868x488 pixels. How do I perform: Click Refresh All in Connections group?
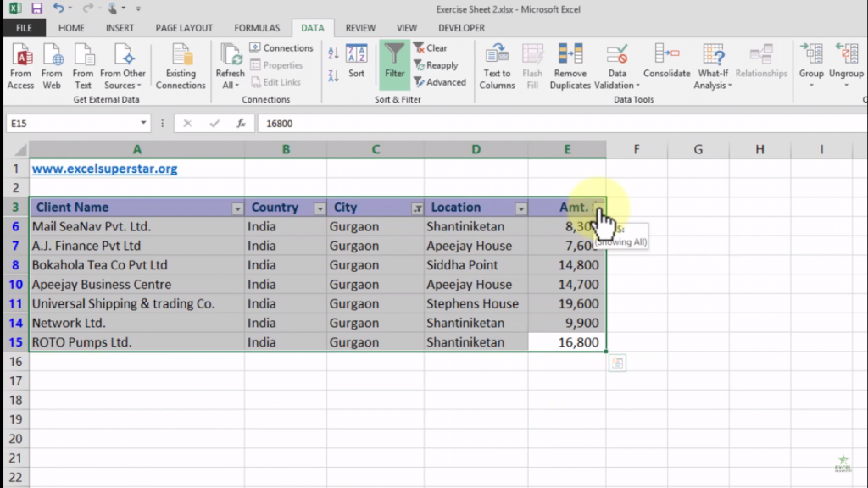(x=229, y=64)
